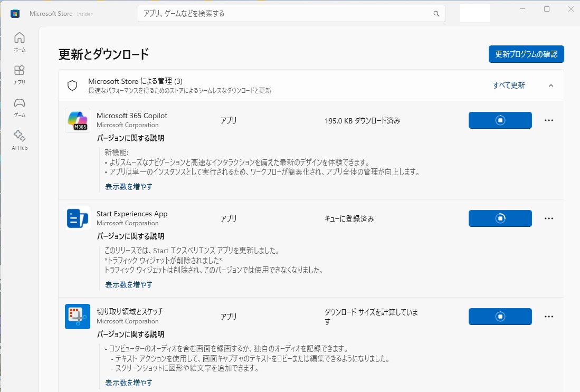Expand 表示数を増やす under 切り取り領域とスケッチ
The height and width of the screenshot is (392, 580).
pos(128,383)
